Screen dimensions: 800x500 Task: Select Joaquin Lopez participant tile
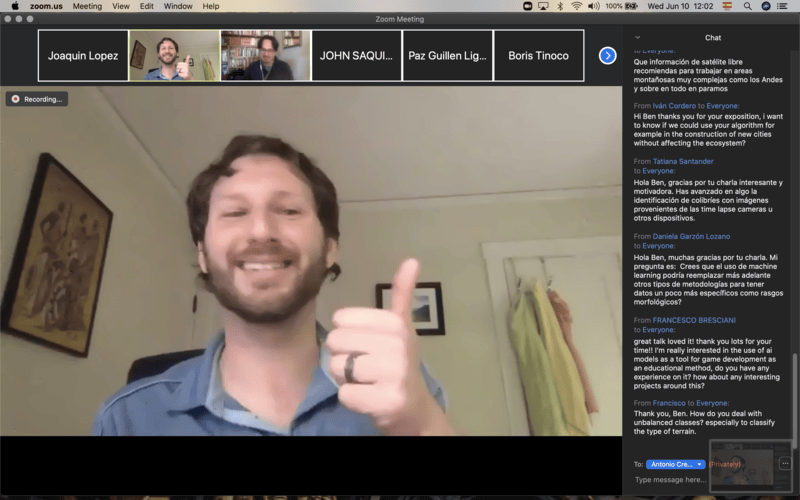[x=83, y=56]
